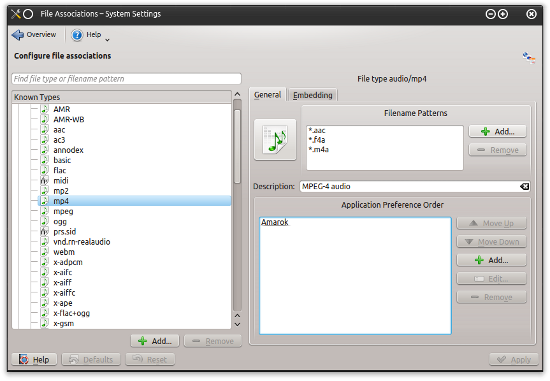The width and height of the screenshot is (550, 381).
Task: Click the Defaults button
Action: 91,360
